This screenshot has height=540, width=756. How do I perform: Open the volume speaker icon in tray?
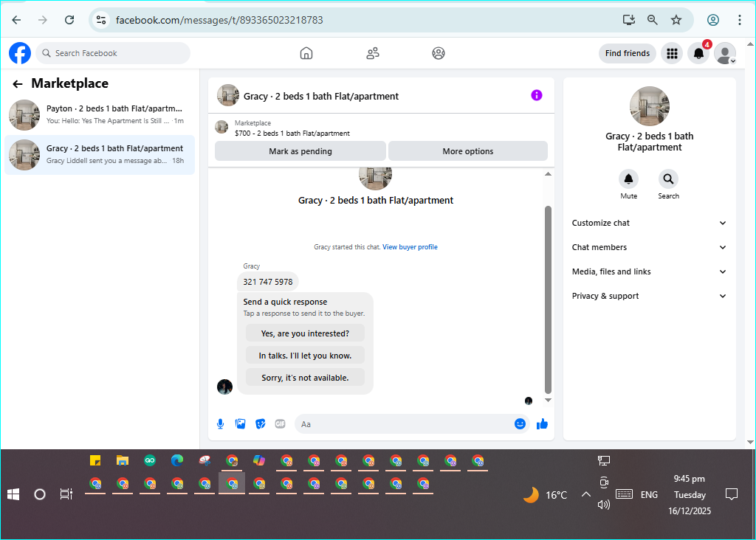[604, 505]
